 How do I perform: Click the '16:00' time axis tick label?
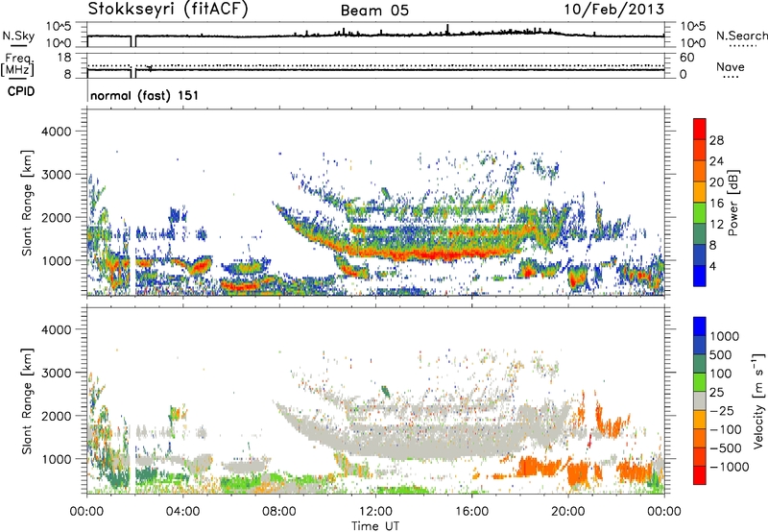coord(471,512)
